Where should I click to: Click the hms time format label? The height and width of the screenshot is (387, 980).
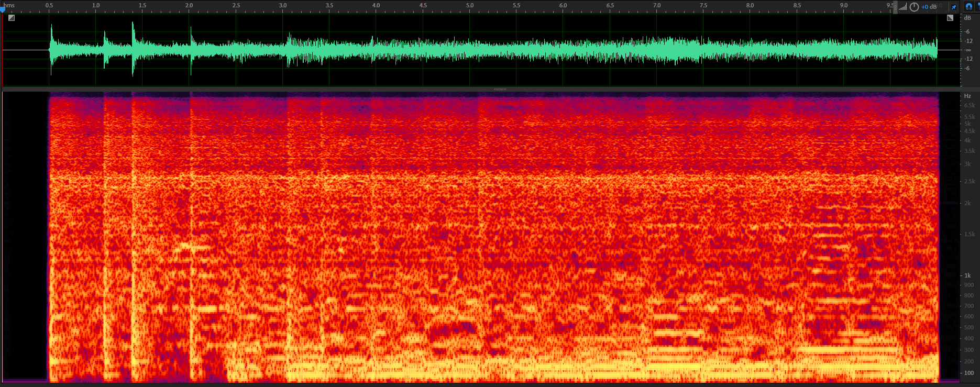pos(9,5)
